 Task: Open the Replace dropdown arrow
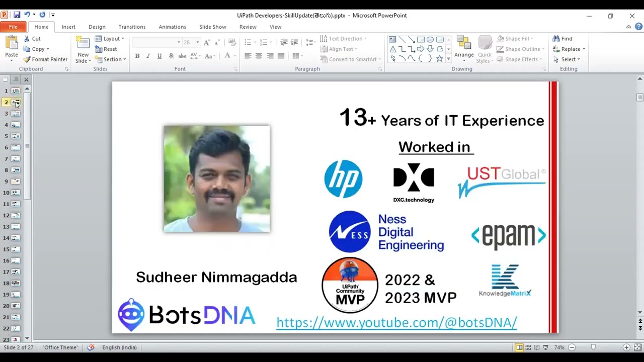point(584,49)
